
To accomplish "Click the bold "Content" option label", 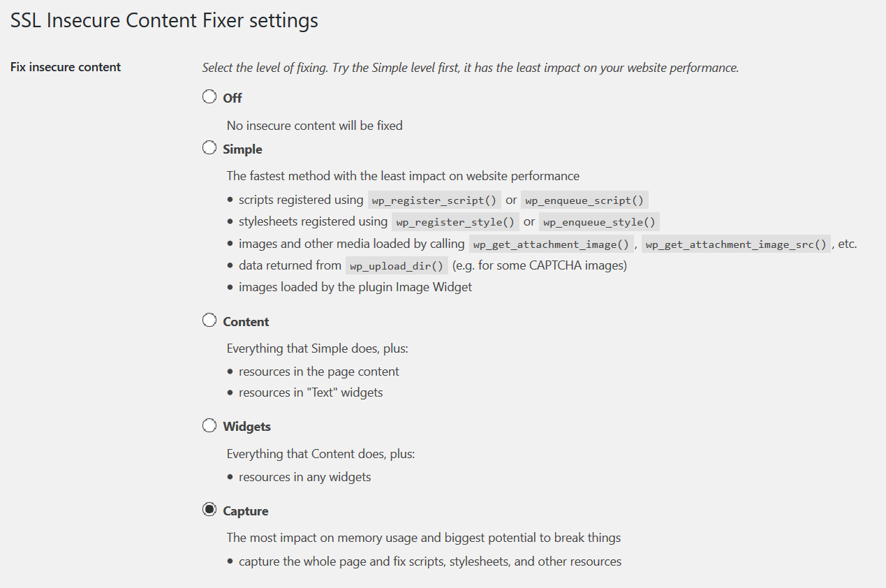I will coord(246,322).
